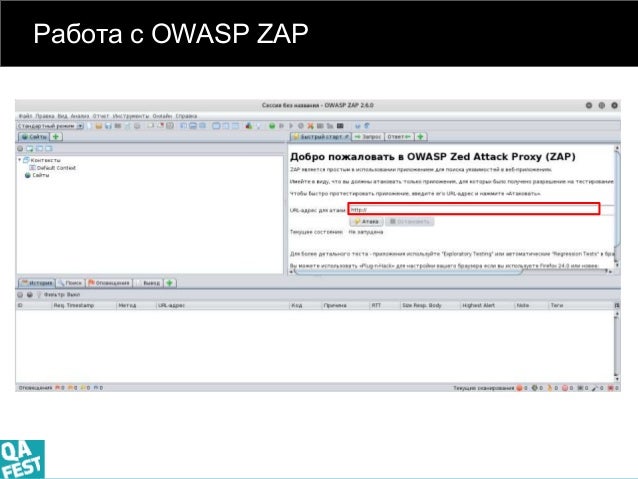The height and width of the screenshot is (479, 638).
Task: Click the Не запущена status text
Action: point(366,232)
